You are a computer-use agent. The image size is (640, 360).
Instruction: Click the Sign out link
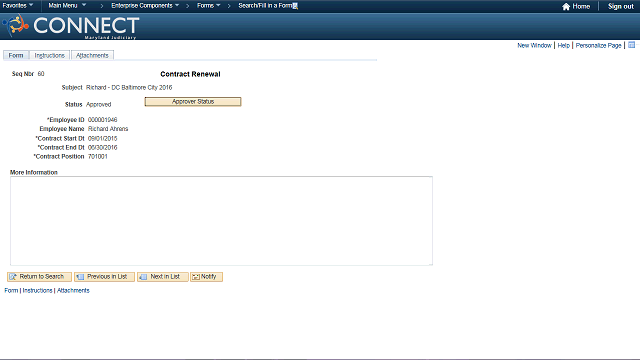point(620,7)
